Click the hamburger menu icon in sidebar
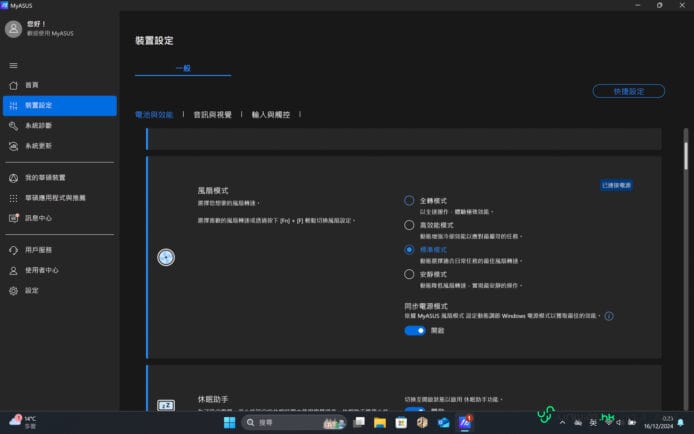Image resolution: width=694 pixels, height=434 pixels. point(13,65)
